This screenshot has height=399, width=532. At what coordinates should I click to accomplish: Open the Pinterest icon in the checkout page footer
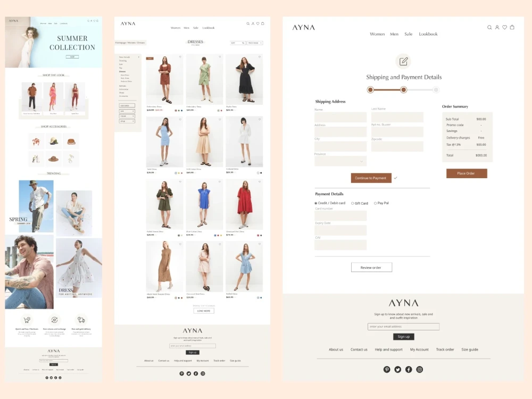(387, 370)
